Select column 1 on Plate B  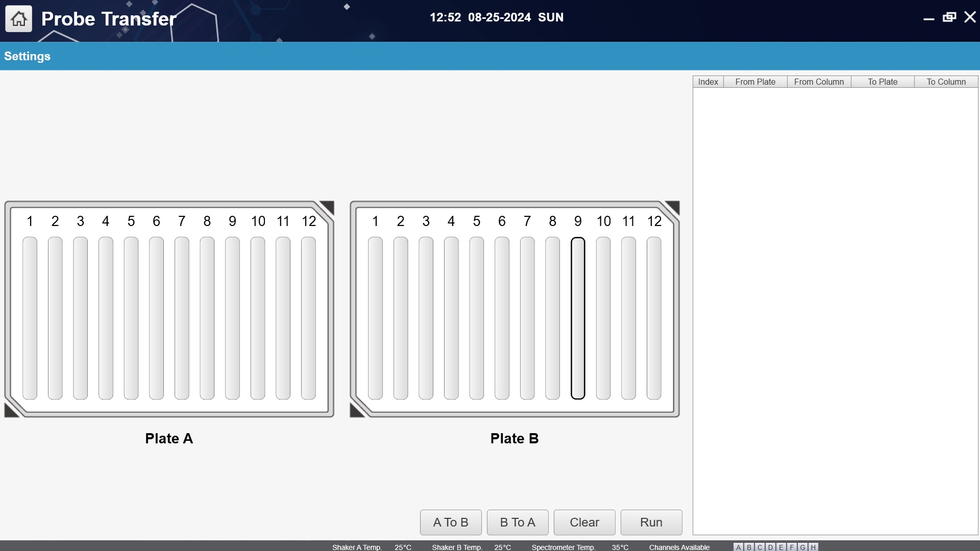375,318
